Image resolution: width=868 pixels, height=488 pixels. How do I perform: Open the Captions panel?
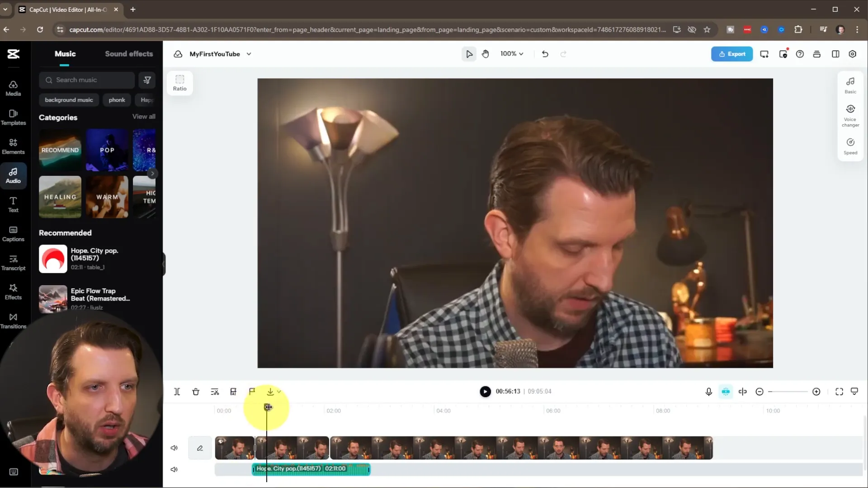(13, 234)
